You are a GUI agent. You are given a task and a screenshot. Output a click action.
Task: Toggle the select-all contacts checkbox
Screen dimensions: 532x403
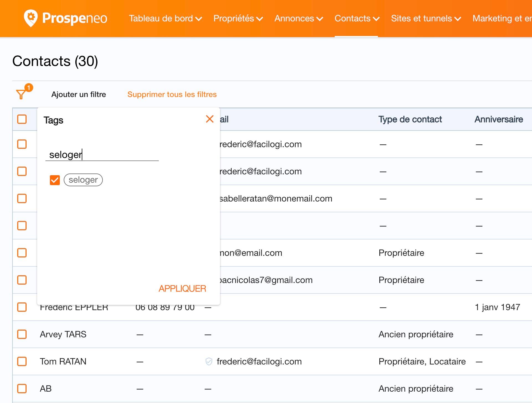click(x=22, y=119)
